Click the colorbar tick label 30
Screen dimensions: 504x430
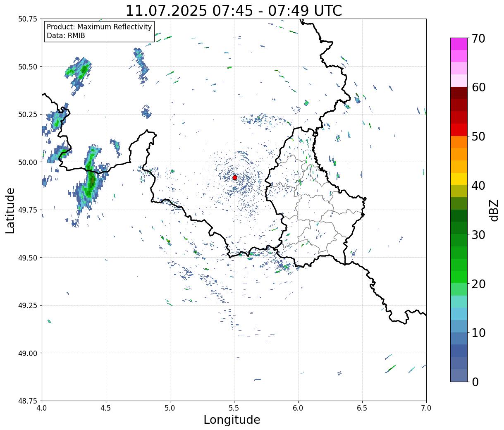pyautogui.click(x=478, y=235)
